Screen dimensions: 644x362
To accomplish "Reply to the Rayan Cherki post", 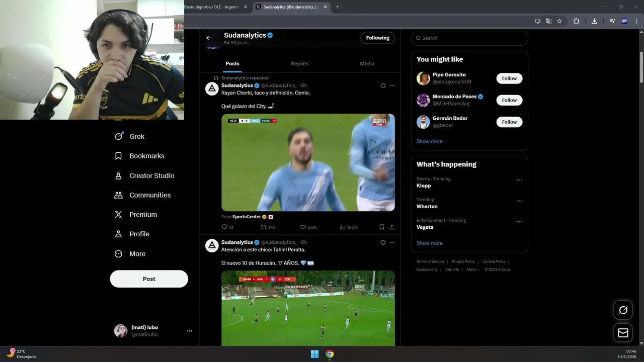I will click(227, 227).
